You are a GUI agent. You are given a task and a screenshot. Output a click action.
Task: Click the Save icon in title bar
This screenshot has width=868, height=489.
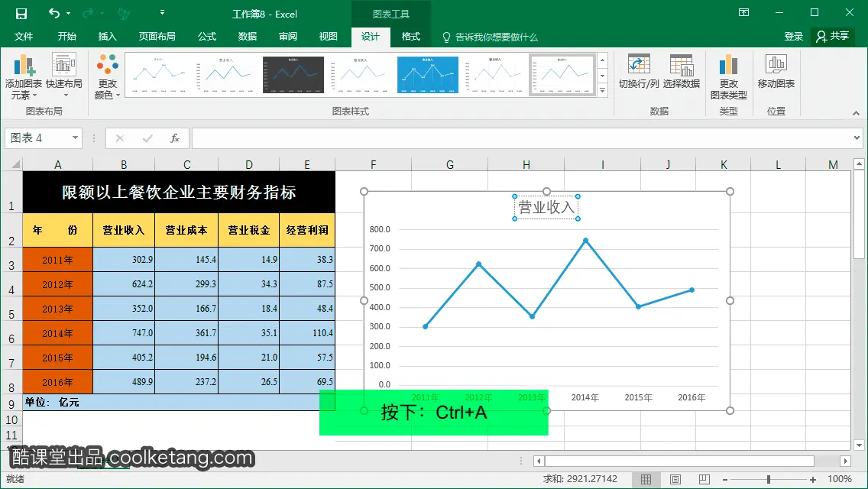(x=21, y=13)
